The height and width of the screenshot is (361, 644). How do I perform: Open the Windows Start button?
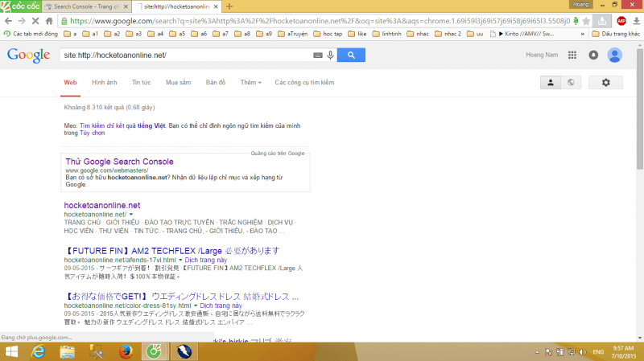(11, 351)
